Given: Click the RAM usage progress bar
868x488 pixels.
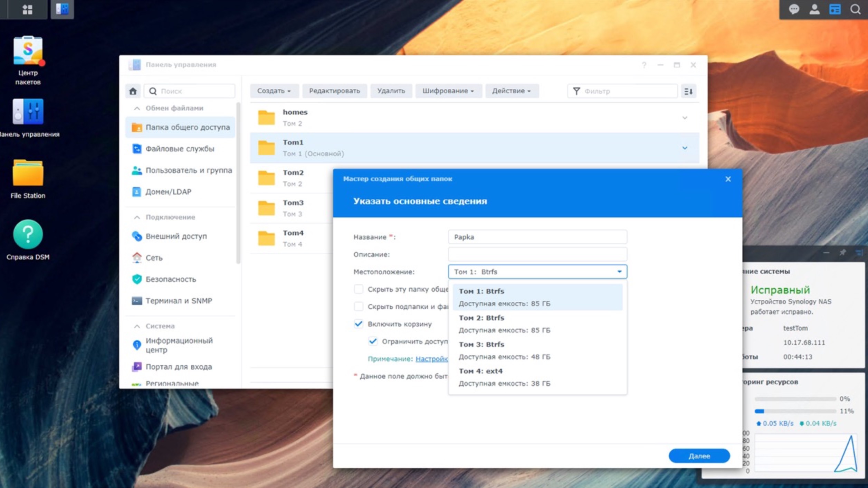Looking at the screenshot, I should (x=794, y=411).
